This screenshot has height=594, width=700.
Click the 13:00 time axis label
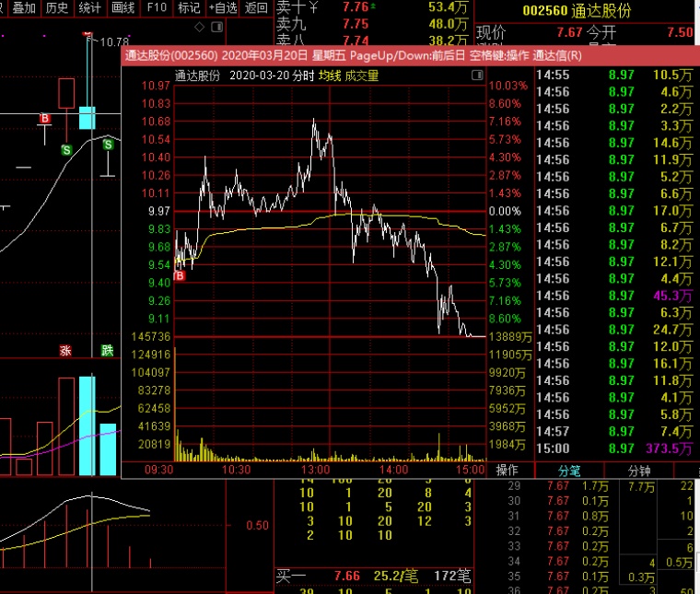316,470
